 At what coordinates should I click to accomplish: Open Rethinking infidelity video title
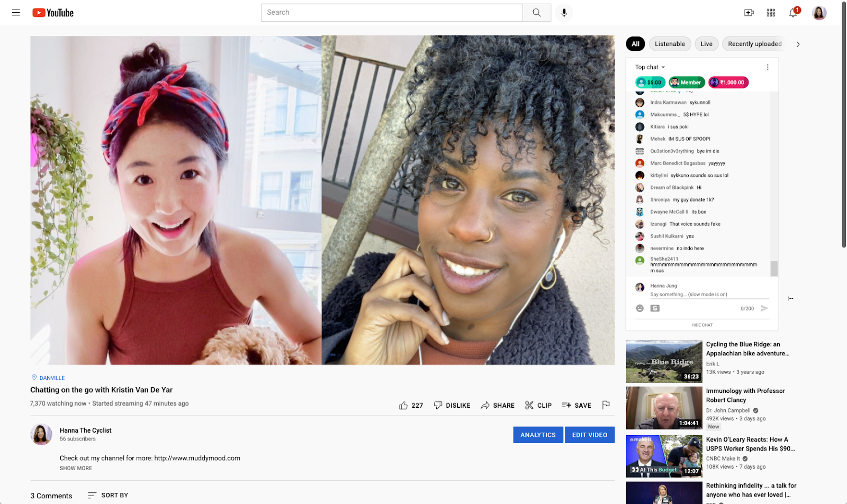pyautogui.click(x=751, y=490)
